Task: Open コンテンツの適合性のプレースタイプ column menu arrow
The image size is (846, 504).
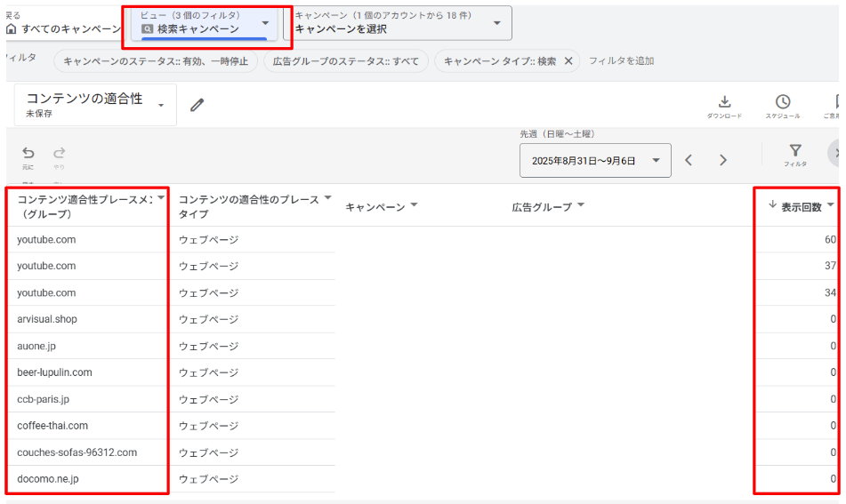Action: click(x=327, y=198)
